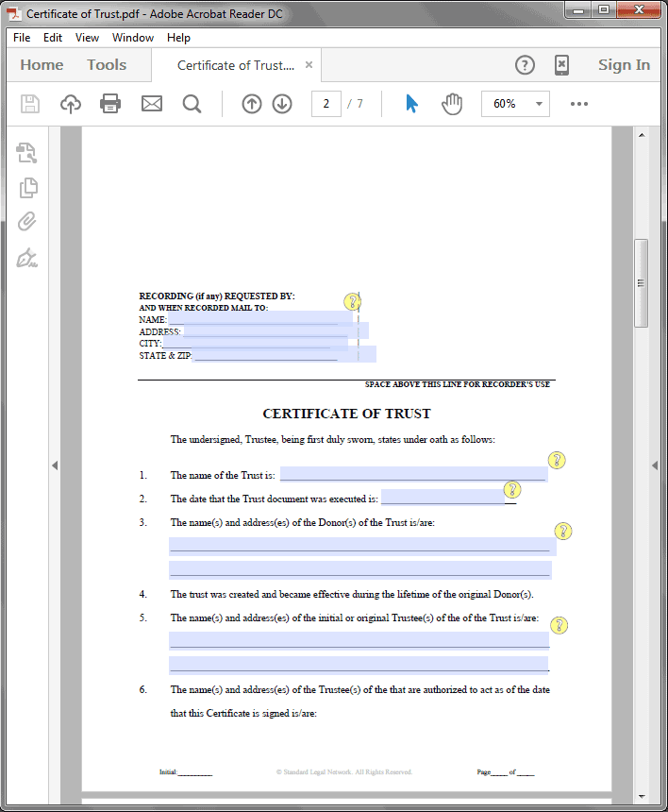This screenshot has width=668, height=812.
Task: Click the CERTIFICATE OF TRUST heading
Action: pos(346,414)
